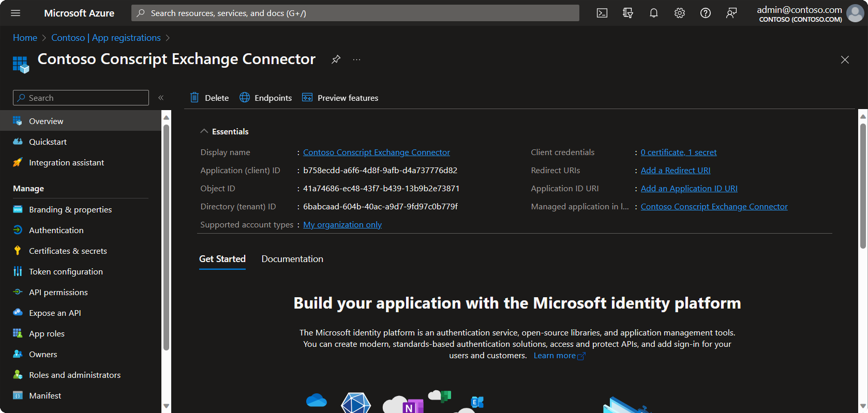Open Quickstart in the side menu
Viewport: 868px width, 413px height.
tap(81, 142)
